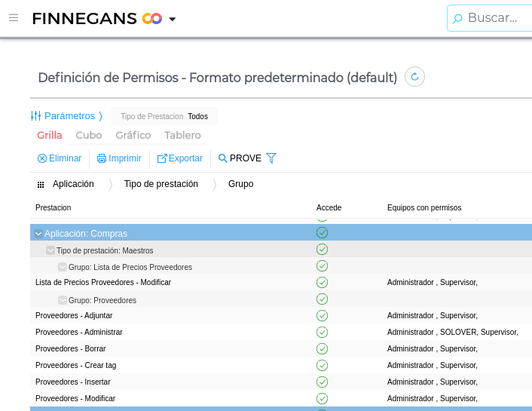Collapse the Aplicación: Compras group
Viewport: 532px width, 411px height.
point(38,234)
